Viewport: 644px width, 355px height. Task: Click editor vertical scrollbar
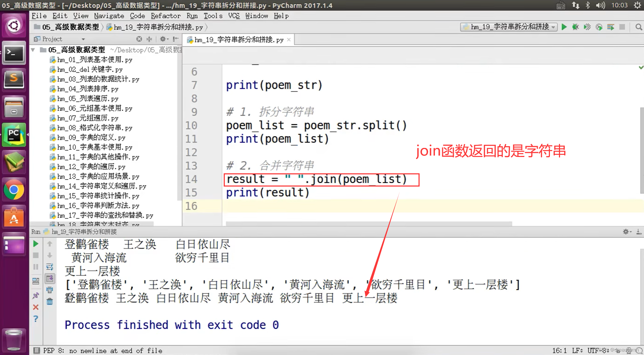pos(642,150)
